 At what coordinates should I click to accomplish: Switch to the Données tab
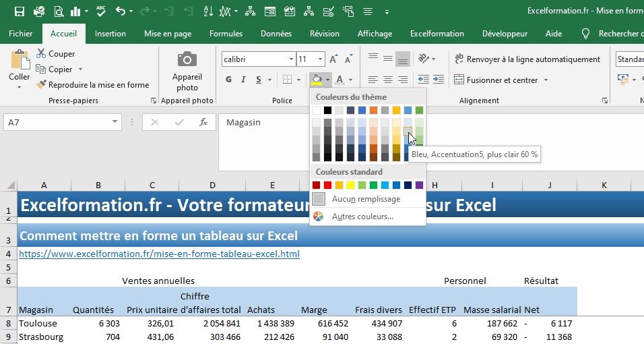(x=276, y=33)
